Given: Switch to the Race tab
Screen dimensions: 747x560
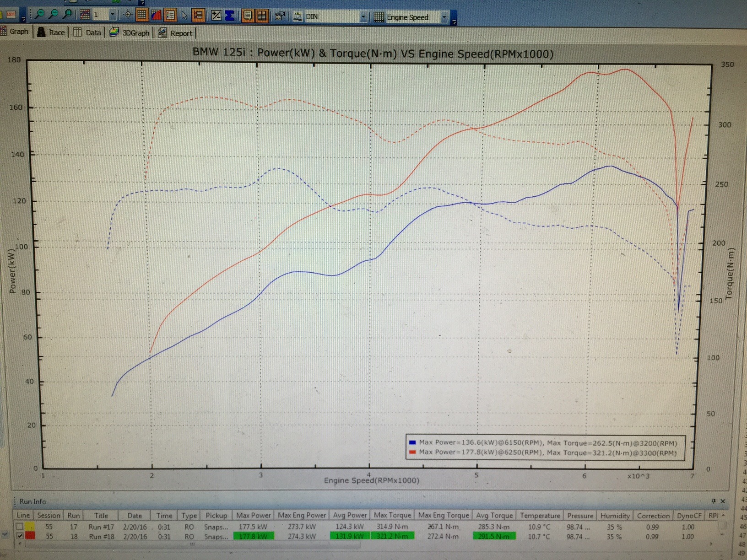Looking at the screenshot, I should point(51,32).
